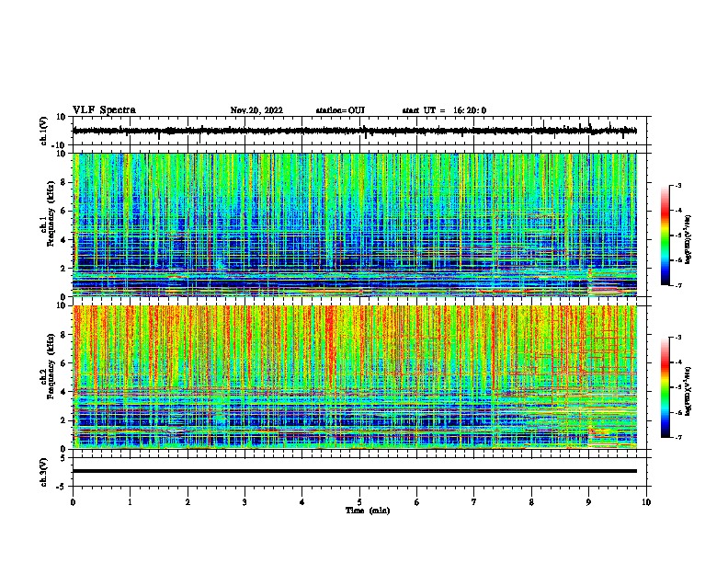728x563 pixels.
Task: Select the "start UT = 16:20:0" header text
Action: (444, 110)
